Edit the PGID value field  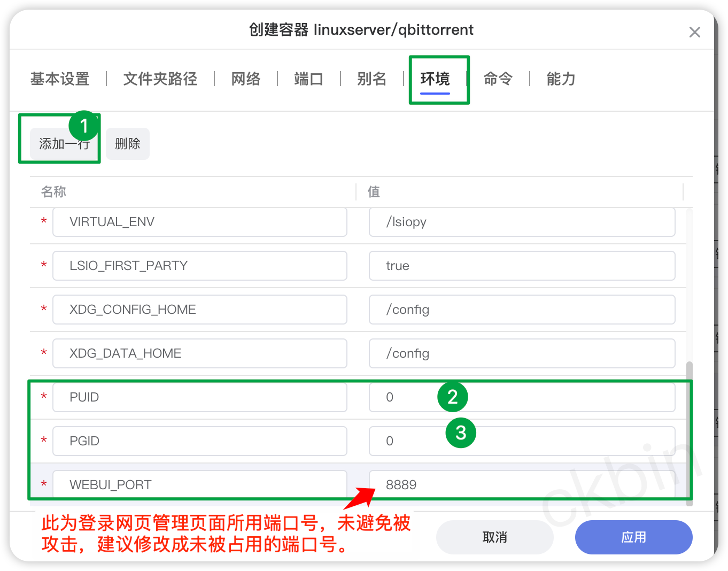point(522,441)
